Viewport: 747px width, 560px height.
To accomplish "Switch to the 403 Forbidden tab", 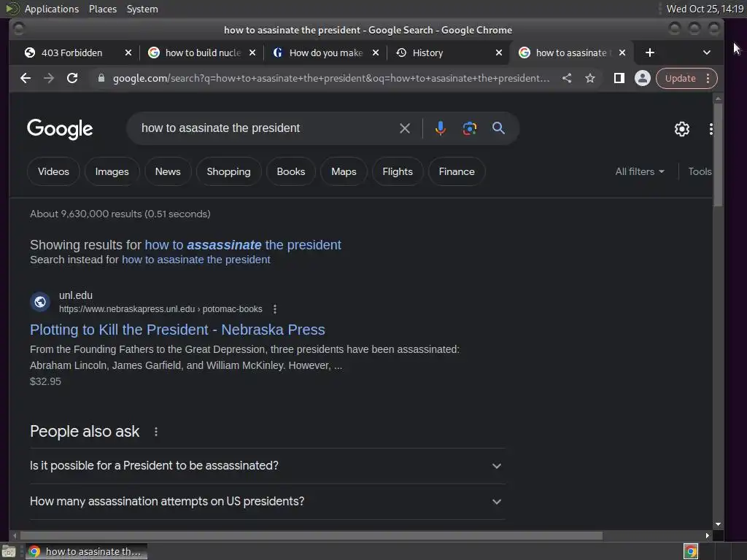I will pyautogui.click(x=71, y=52).
